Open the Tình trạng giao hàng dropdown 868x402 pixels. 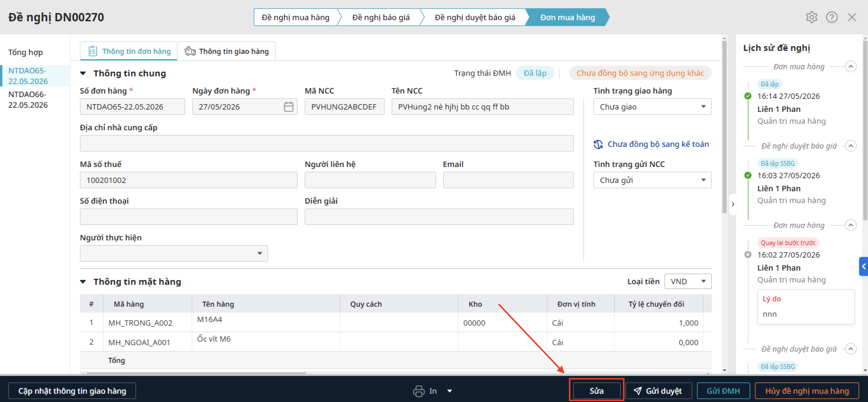(x=652, y=107)
